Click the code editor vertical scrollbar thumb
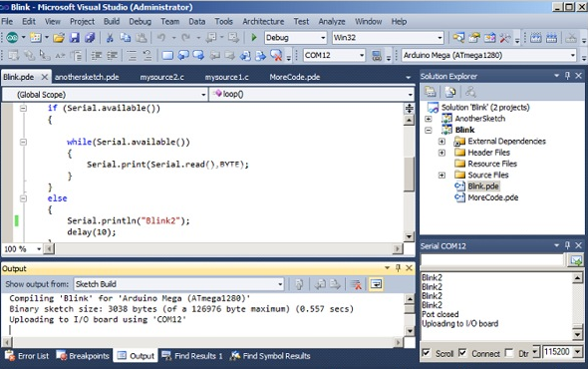Viewport: 588px width, 369px height. point(410,175)
